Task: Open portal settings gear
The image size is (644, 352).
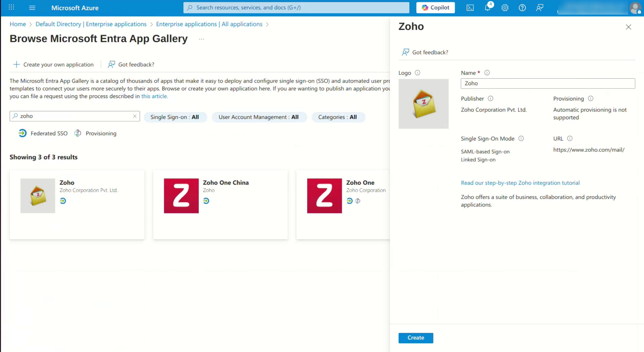Action: coord(505,8)
